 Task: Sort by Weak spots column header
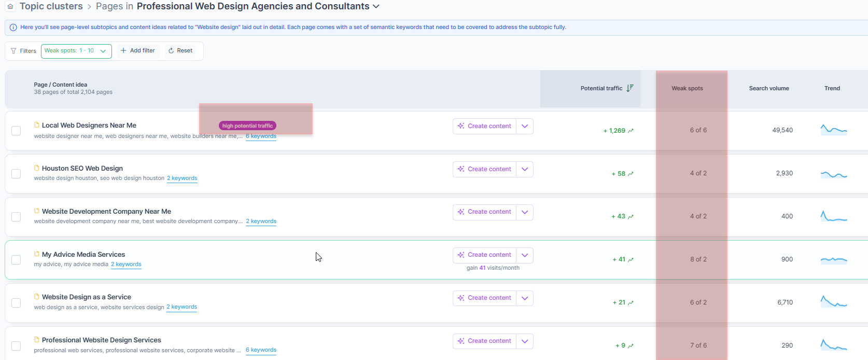click(687, 88)
